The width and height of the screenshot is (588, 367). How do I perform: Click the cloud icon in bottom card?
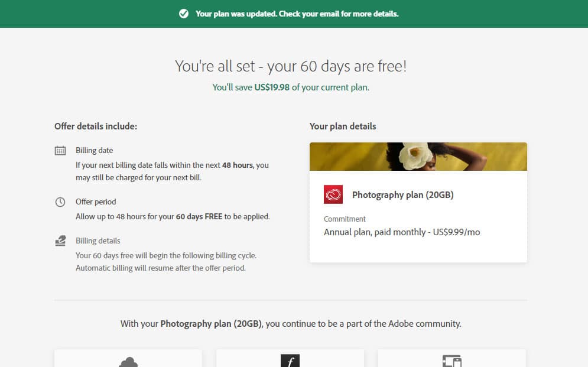coord(128,362)
